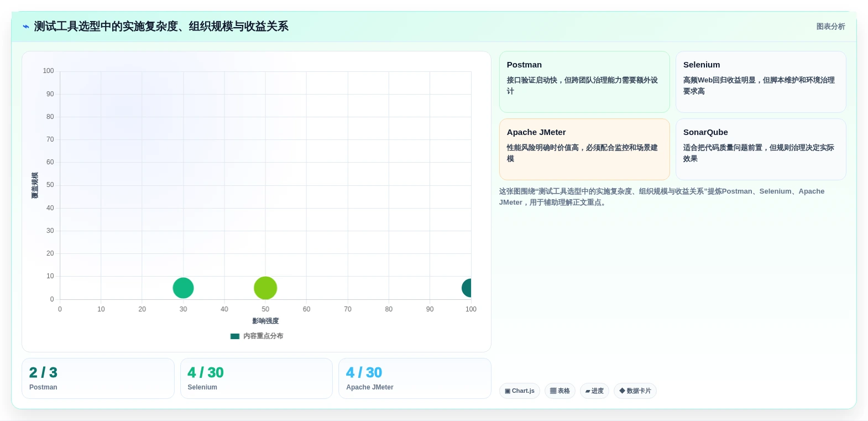Click the 4 / 30 Selenium stat card
This screenshot has width=868, height=421.
pos(257,378)
